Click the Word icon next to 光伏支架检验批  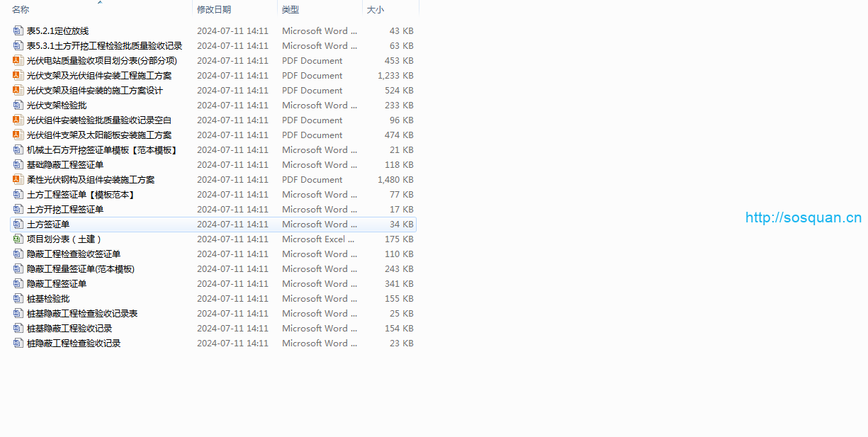pos(18,106)
